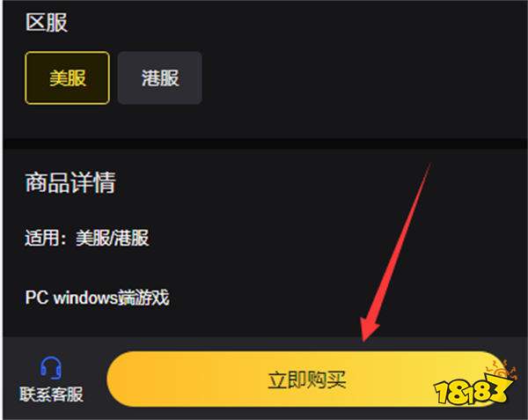Click the gold-highlighted border of 美服 box

[68, 53]
